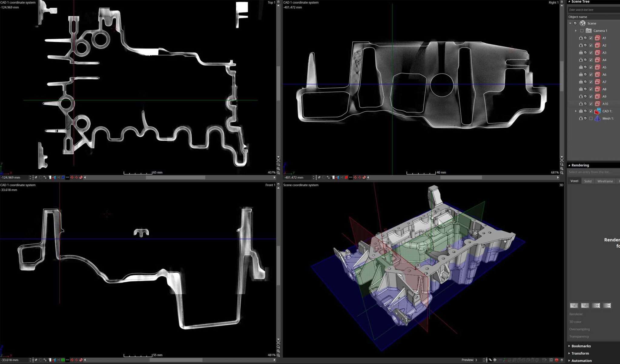
Task: Uncheck visibility checkbox for A10
Action: pyautogui.click(x=591, y=104)
